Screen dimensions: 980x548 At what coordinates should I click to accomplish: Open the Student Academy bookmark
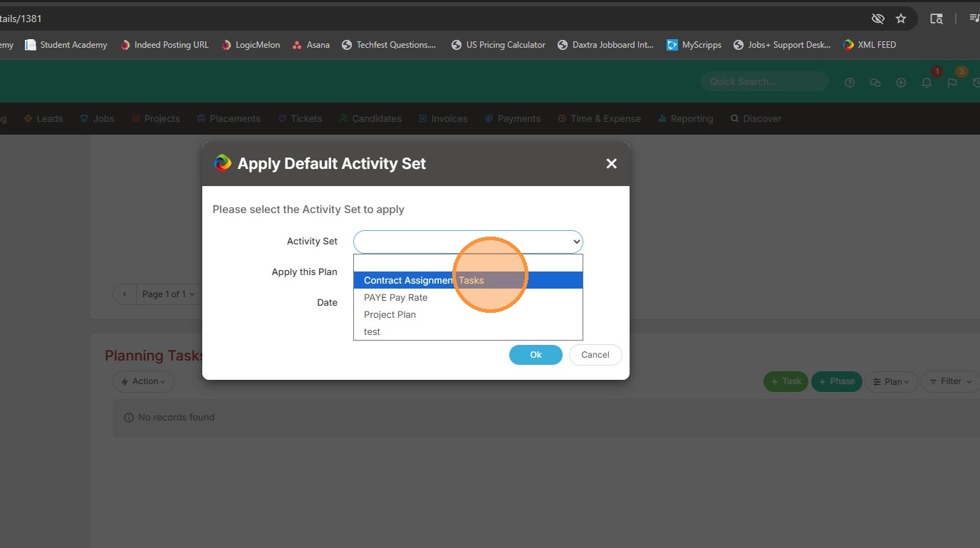click(66, 45)
